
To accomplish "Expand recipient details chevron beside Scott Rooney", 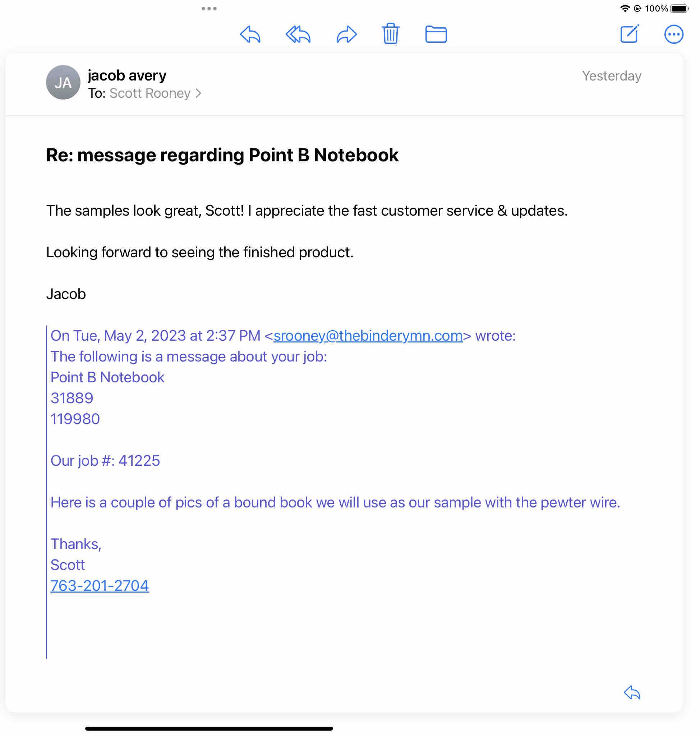I will point(198,93).
